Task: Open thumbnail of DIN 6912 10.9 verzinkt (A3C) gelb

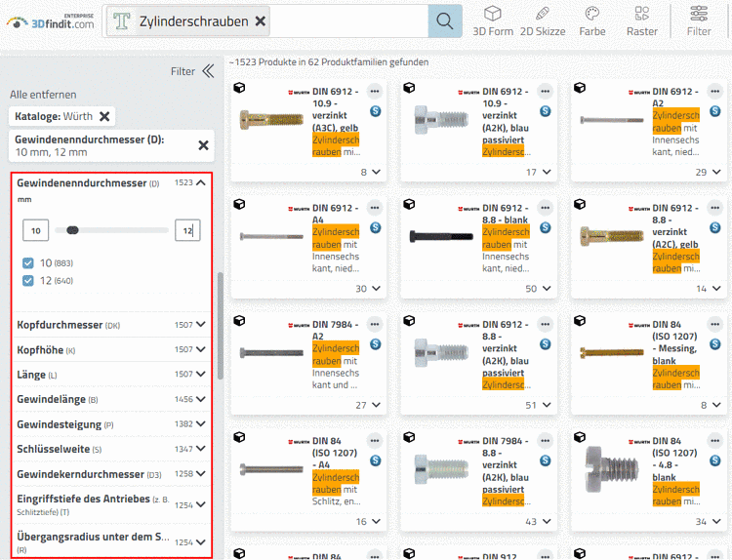Action: 271,120
